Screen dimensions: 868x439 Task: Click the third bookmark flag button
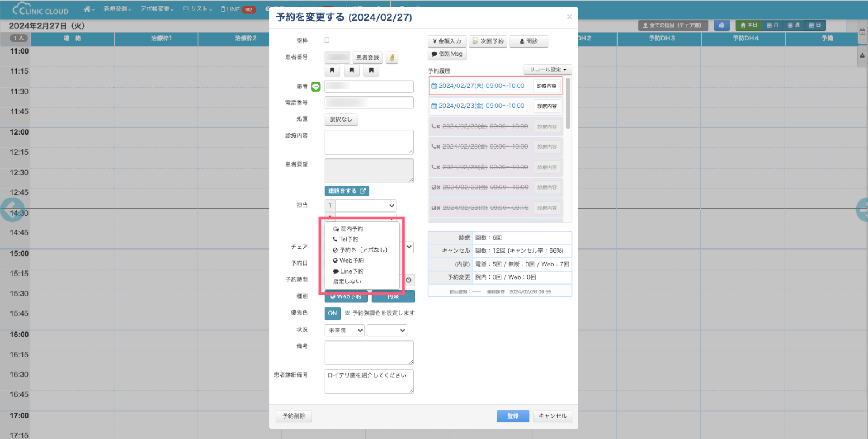[x=371, y=71]
